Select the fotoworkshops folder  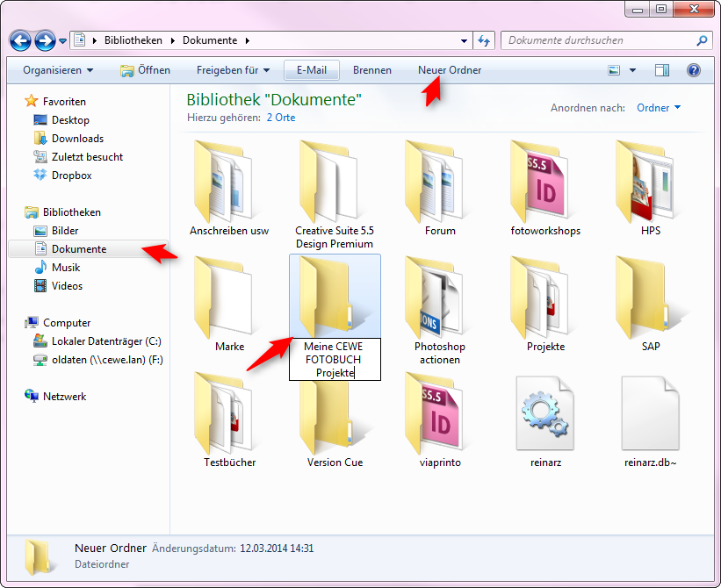click(x=545, y=189)
